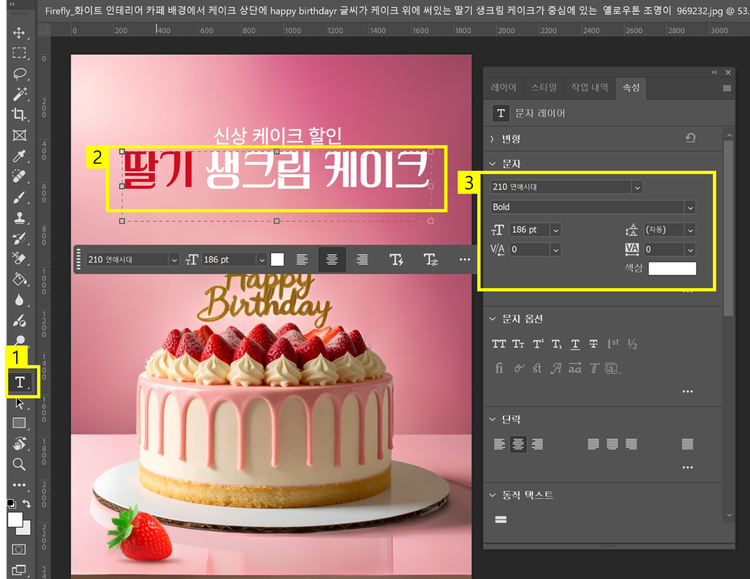Select the Clone Stamp tool
750x579 pixels.
tap(19, 218)
